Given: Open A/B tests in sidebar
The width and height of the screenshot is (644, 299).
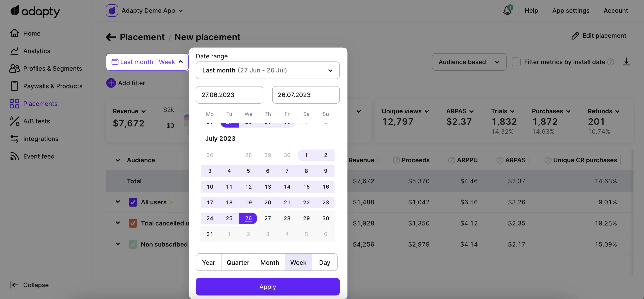Looking at the screenshot, I should point(36,121).
